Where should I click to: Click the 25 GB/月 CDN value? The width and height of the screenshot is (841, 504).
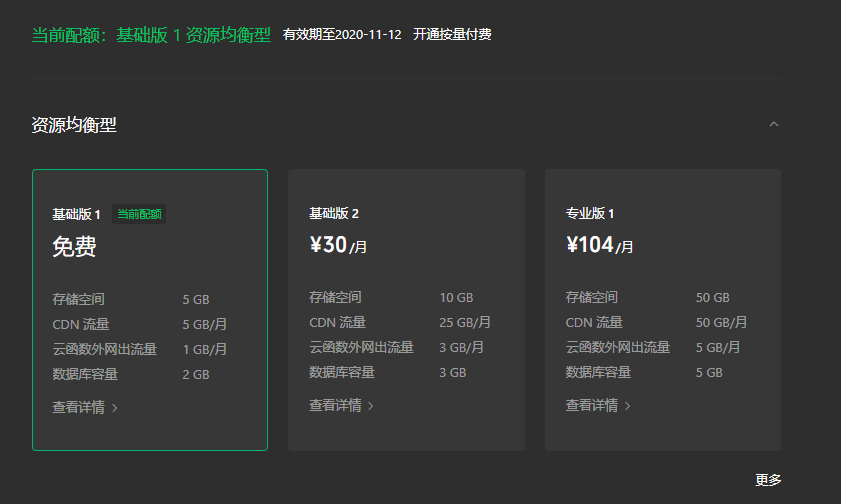tap(465, 322)
